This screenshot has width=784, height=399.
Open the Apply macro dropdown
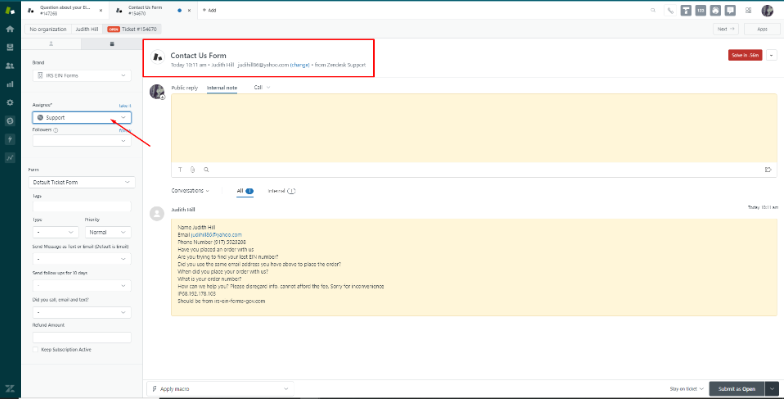point(220,388)
